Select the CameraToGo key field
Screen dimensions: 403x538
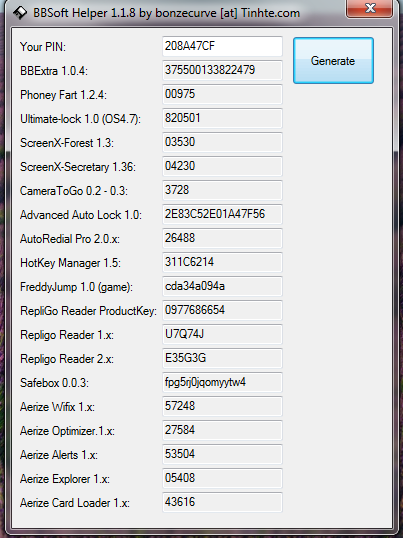(222, 190)
